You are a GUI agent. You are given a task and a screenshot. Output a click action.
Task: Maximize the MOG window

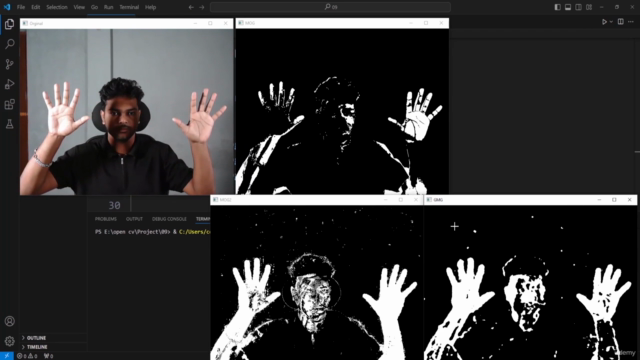pyautogui.click(x=426, y=23)
